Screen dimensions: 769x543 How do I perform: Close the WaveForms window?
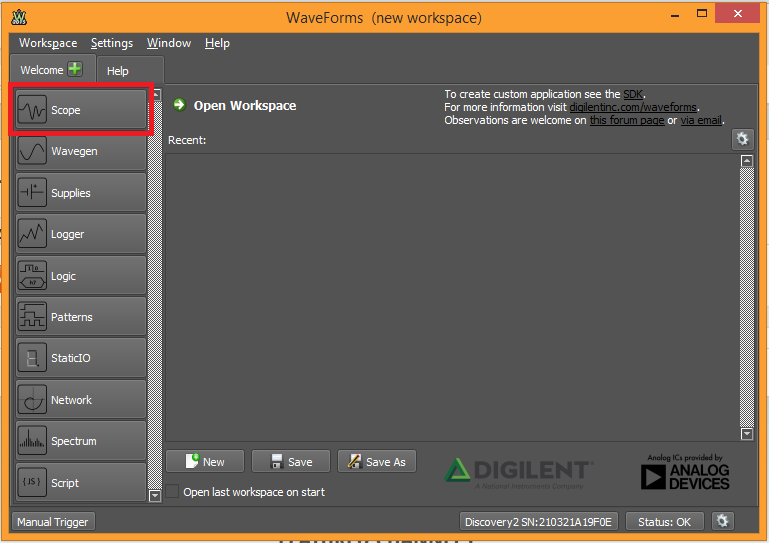pyautogui.click(x=737, y=14)
